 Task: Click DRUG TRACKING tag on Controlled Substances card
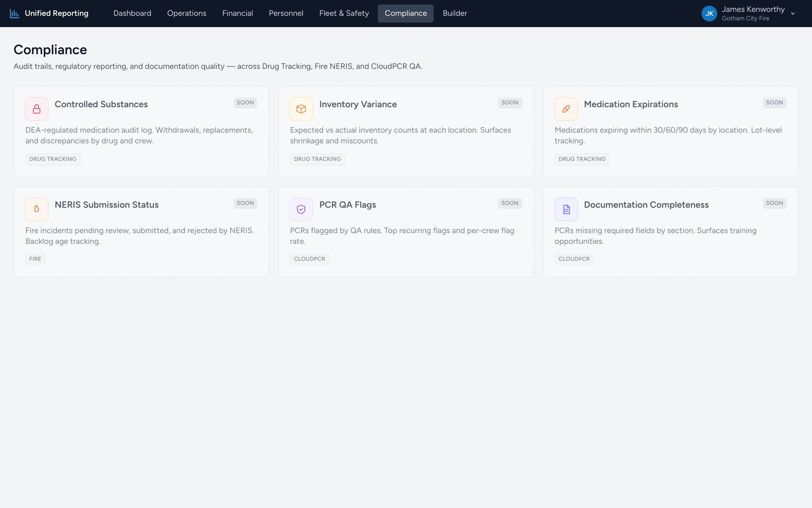click(53, 159)
